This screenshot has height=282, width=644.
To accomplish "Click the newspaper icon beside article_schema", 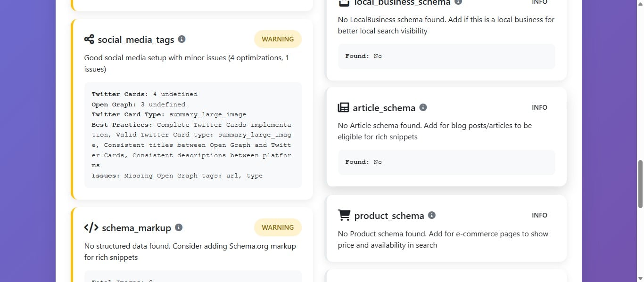I will coord(344,108).
